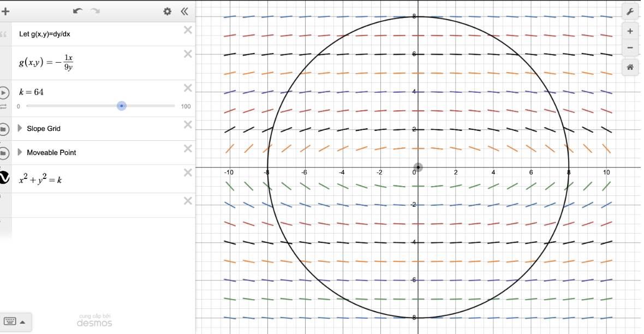Delete the Moveable Point folder

[x=188, y=148]
